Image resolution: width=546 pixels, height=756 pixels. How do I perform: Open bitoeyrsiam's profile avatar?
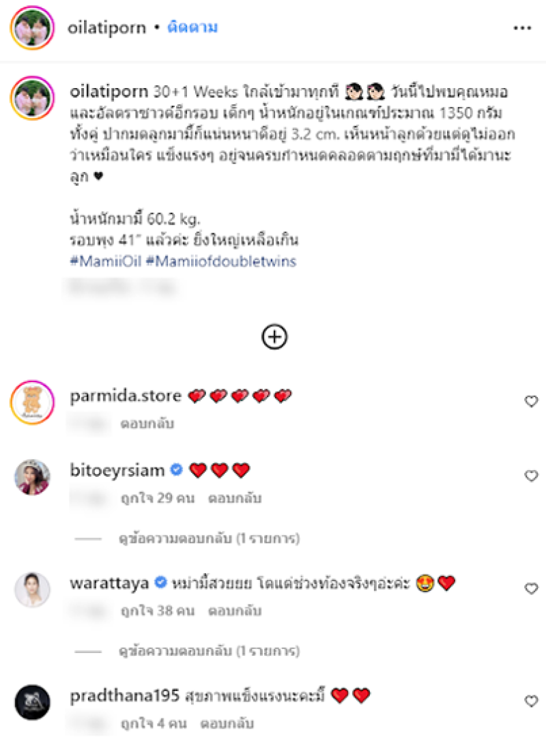coord(32,477)
